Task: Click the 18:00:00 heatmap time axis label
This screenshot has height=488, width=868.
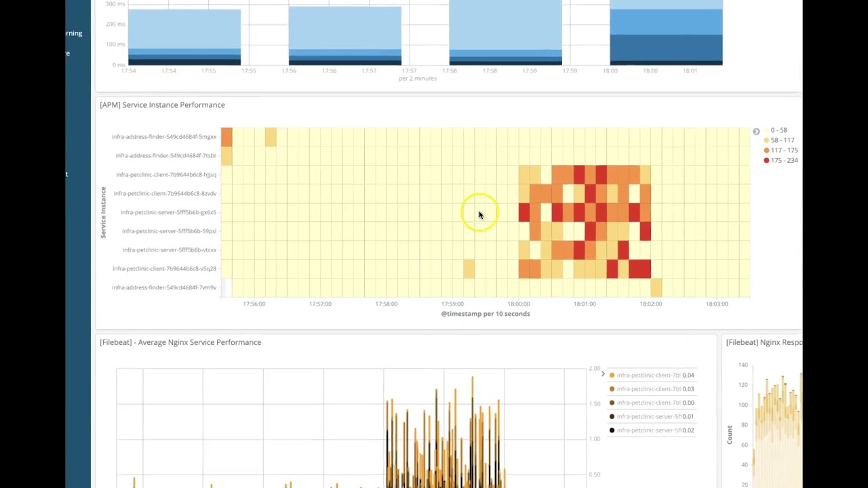Action: 518,304
